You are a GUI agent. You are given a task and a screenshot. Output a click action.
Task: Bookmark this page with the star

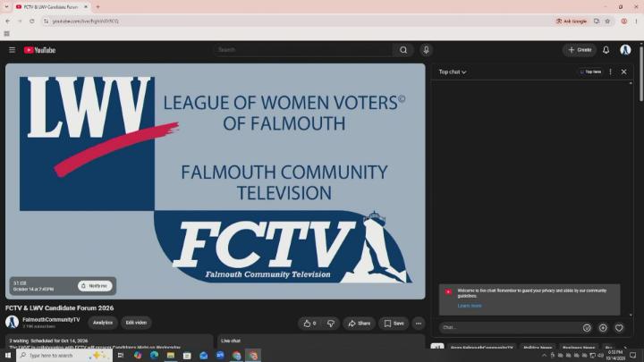click(x=607, y=21)
